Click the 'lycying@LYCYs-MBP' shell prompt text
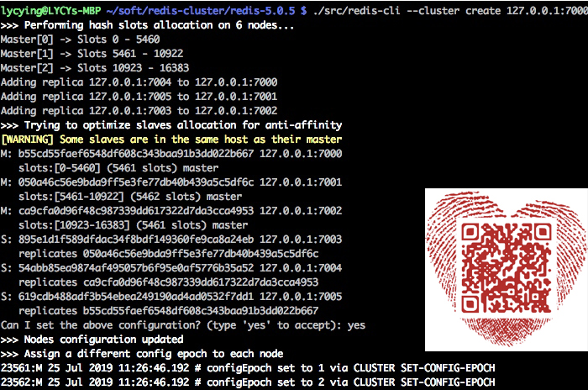The height and width of the screenshot is (390, 588). click(x=50, y=11)
